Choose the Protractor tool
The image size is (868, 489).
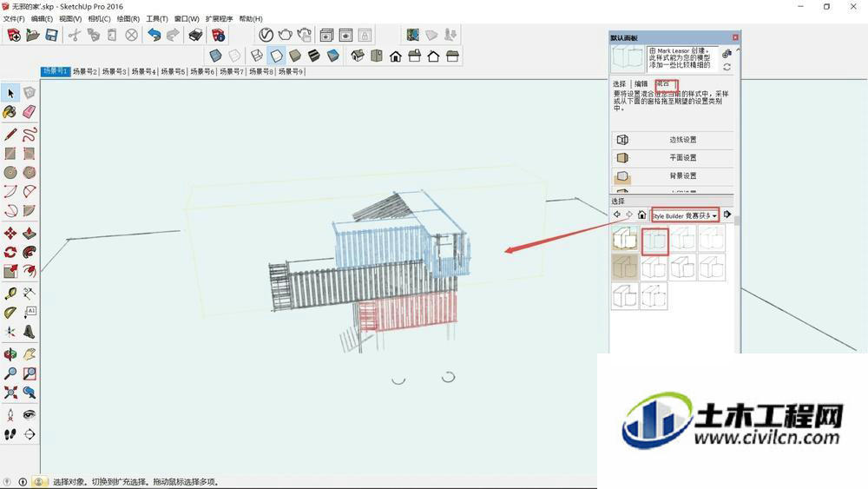point(10,313)
